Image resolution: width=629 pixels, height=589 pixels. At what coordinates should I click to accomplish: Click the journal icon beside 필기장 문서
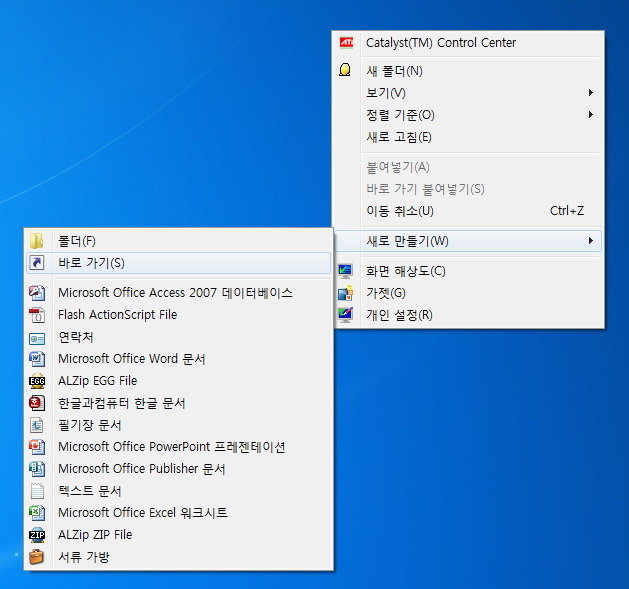[37, 425]
